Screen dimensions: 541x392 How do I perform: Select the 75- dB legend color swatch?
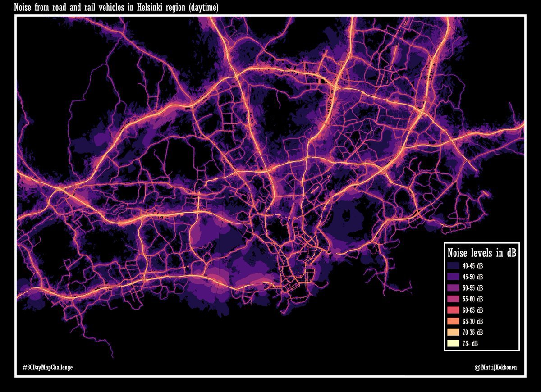click(x=454, y=344)
